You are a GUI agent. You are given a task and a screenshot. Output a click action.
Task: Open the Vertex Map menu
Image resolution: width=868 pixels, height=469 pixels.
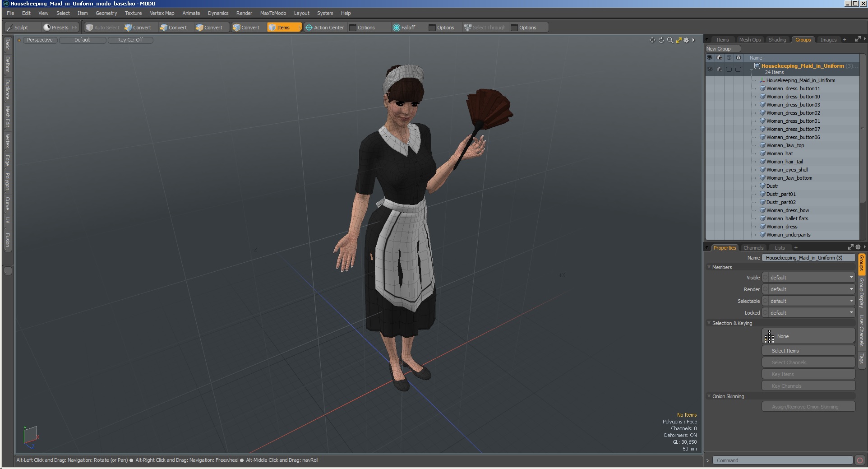tap(162, 13)
